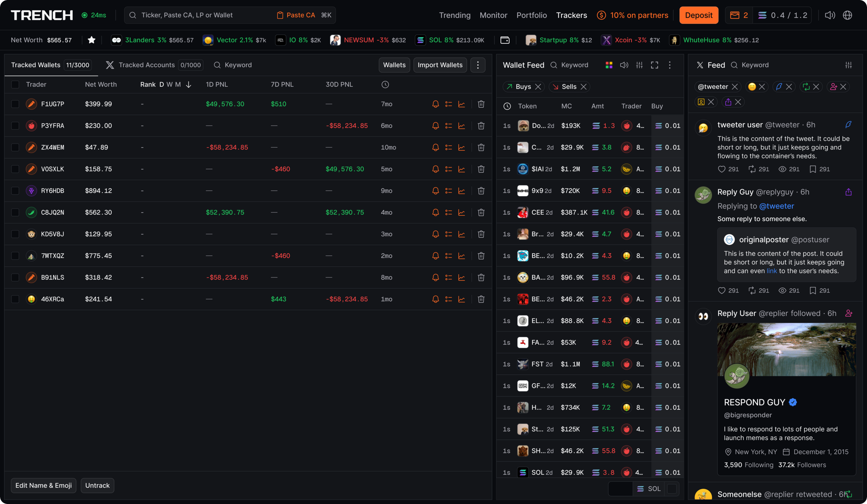Open the Portfolio page
The width and height of the screenshot is (867, 504).
click(x=531, y=15)
